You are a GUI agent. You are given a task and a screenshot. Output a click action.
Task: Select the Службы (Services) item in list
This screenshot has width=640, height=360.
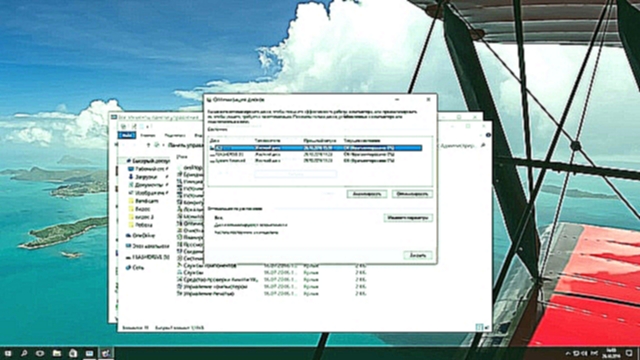tap(190, 273)
